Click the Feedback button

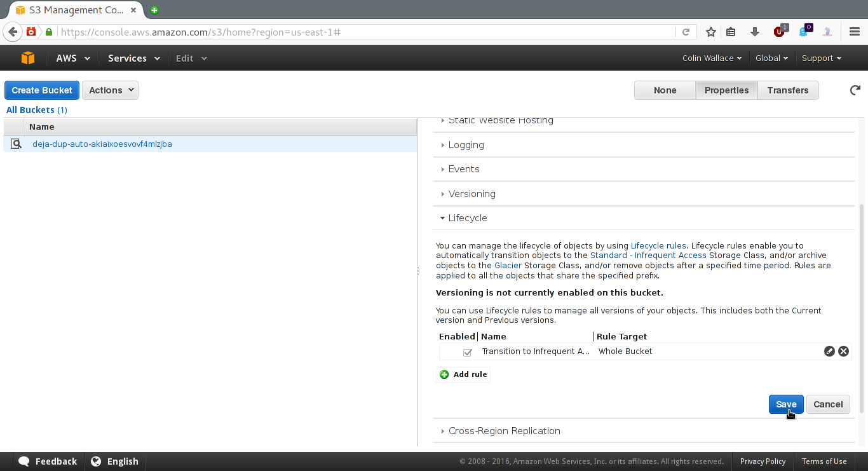click(48, 461)
